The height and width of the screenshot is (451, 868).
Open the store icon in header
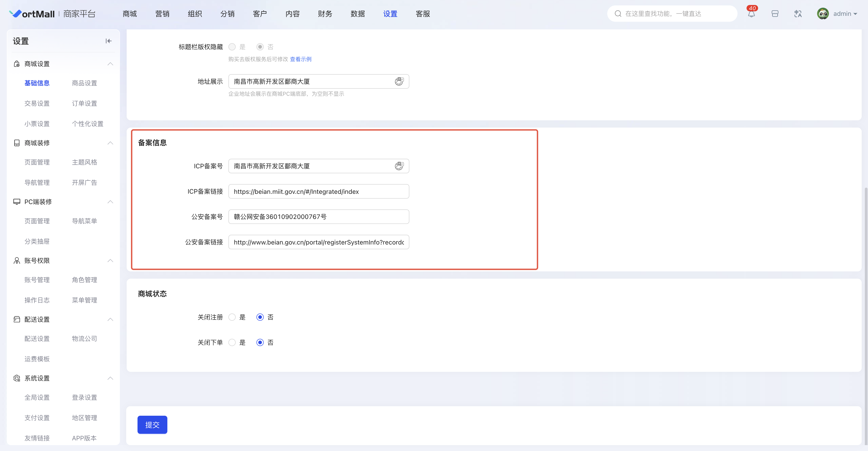point(775,14)
